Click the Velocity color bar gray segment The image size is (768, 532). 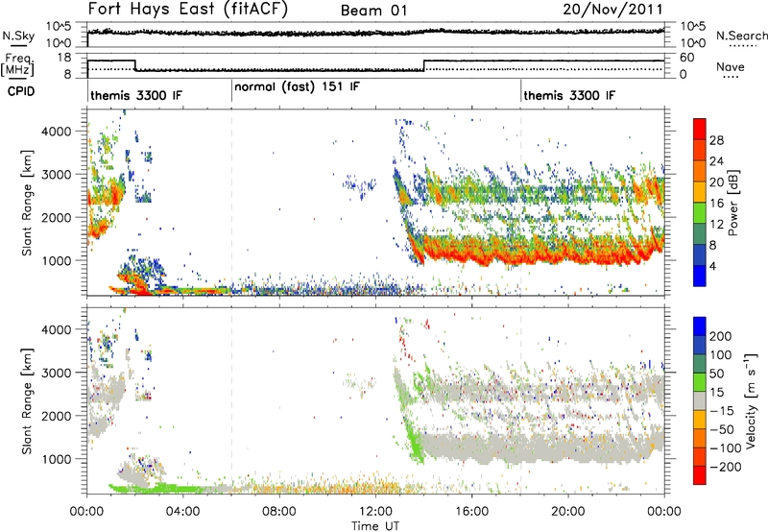[x=700, y=400]
